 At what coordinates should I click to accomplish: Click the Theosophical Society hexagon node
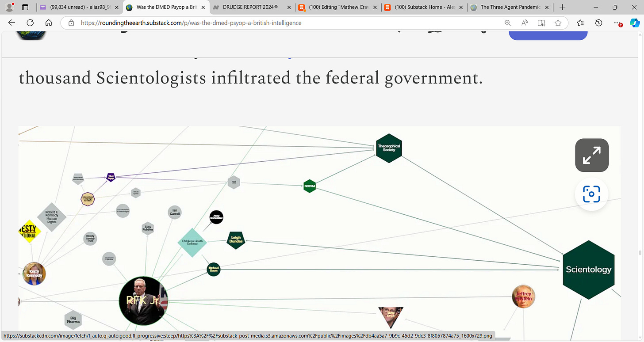pyautogui.click(x=389, y=148)
